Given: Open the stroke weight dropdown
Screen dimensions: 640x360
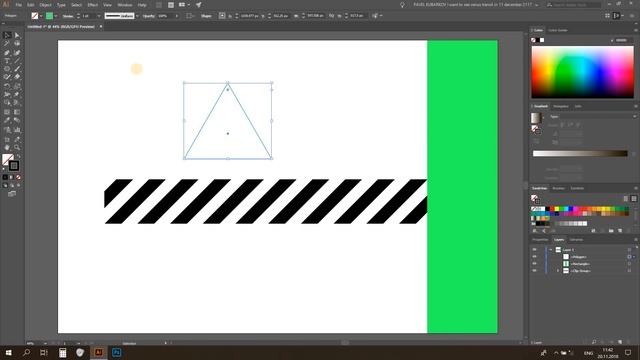Looking at the screenshot, I should pos(98,16).
